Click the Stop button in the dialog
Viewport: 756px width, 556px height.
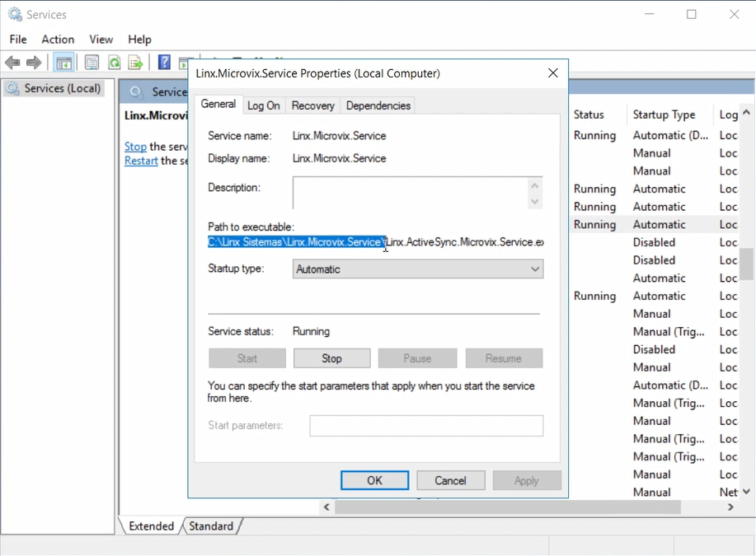tap(331, 358)
